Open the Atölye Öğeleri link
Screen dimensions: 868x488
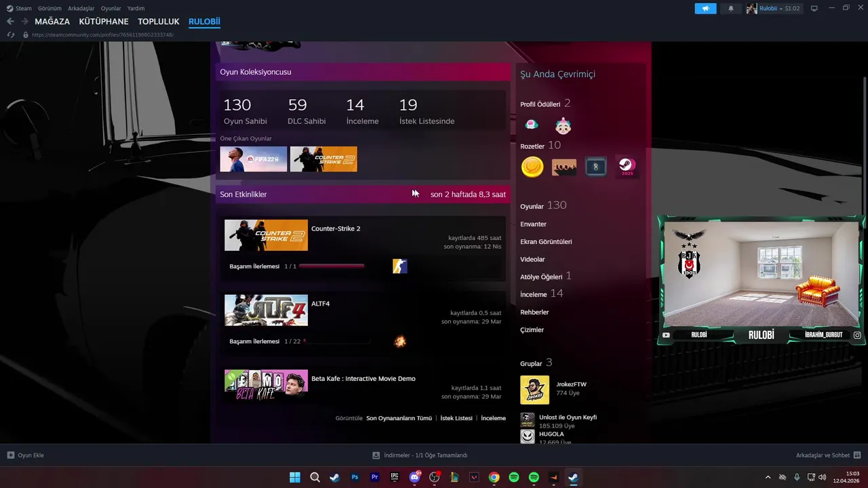pyautogui.click(x=541, y=277)
